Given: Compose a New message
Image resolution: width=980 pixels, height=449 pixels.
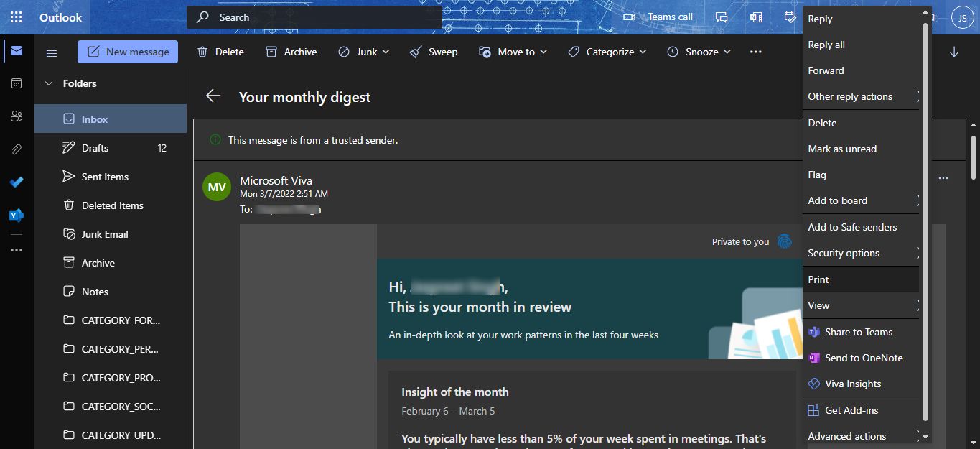Looking at the screenshot, I should tap(128, 52).
